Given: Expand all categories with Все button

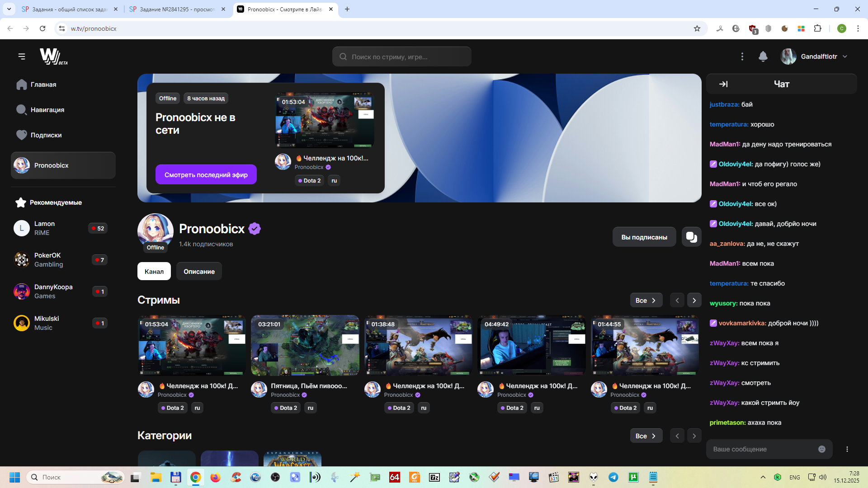Looking at the screenshot, I should 646,436.
